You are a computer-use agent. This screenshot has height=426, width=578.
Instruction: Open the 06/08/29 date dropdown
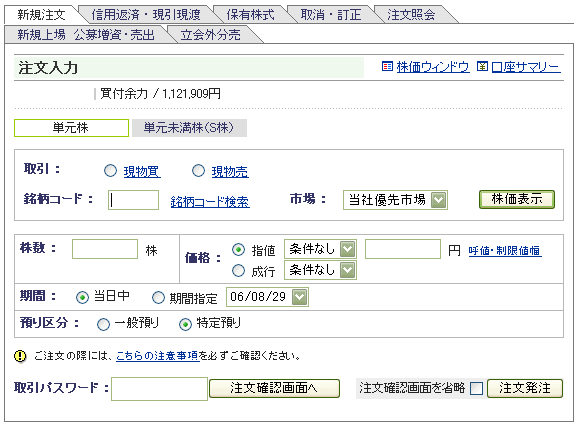coord(267,297)
